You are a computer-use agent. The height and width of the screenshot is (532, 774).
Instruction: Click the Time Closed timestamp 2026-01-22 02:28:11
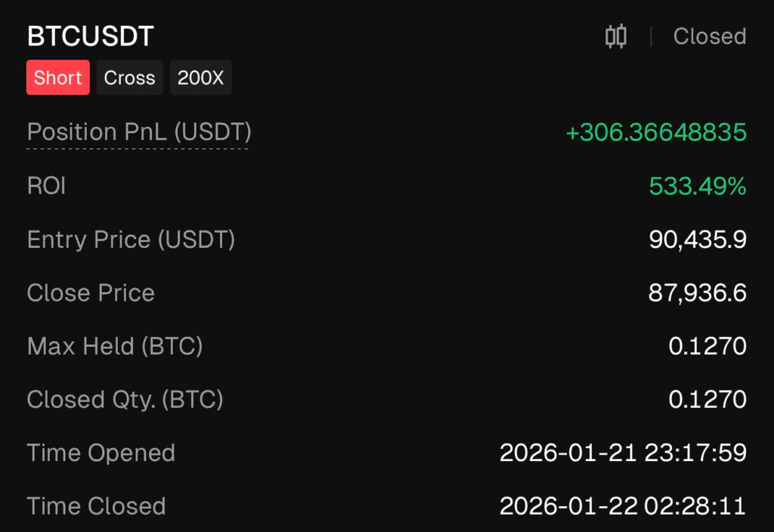click(623, 506)
